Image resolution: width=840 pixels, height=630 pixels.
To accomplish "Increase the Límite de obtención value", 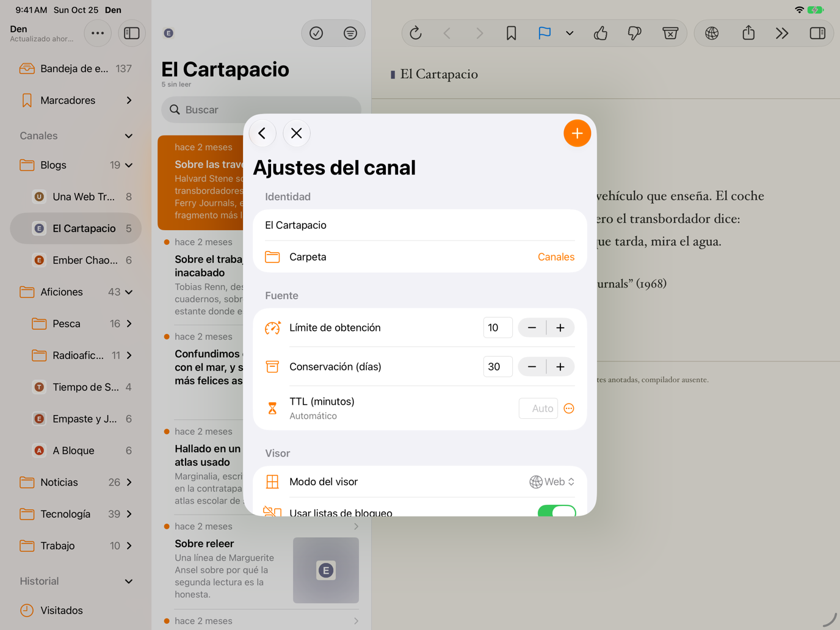I will tap(560, 328).
